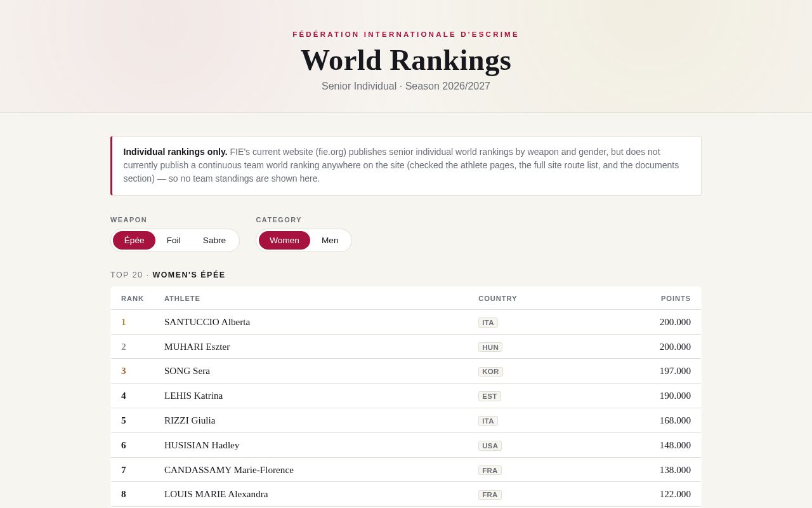Click FRA badge in LOUIS MARIE row
Viewport: 812px width, 508px height.
[x=490, y=495]
